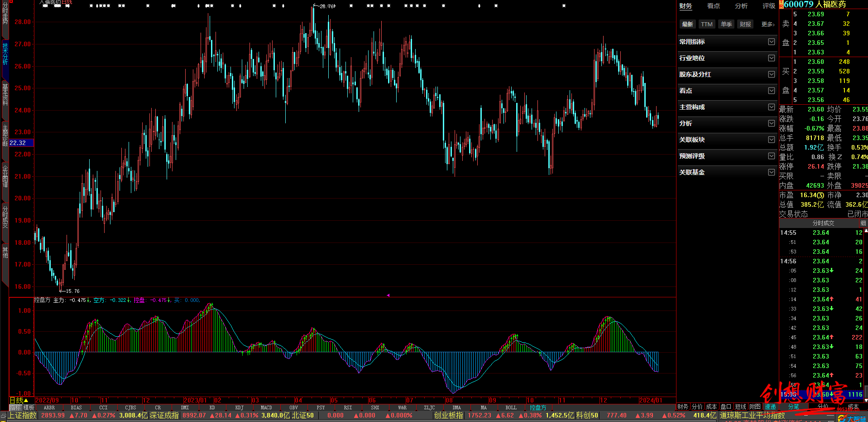The height and width of the screenshot is (422, 868).
Task: Expand the 预测评级 section
Action: [727, 156]
